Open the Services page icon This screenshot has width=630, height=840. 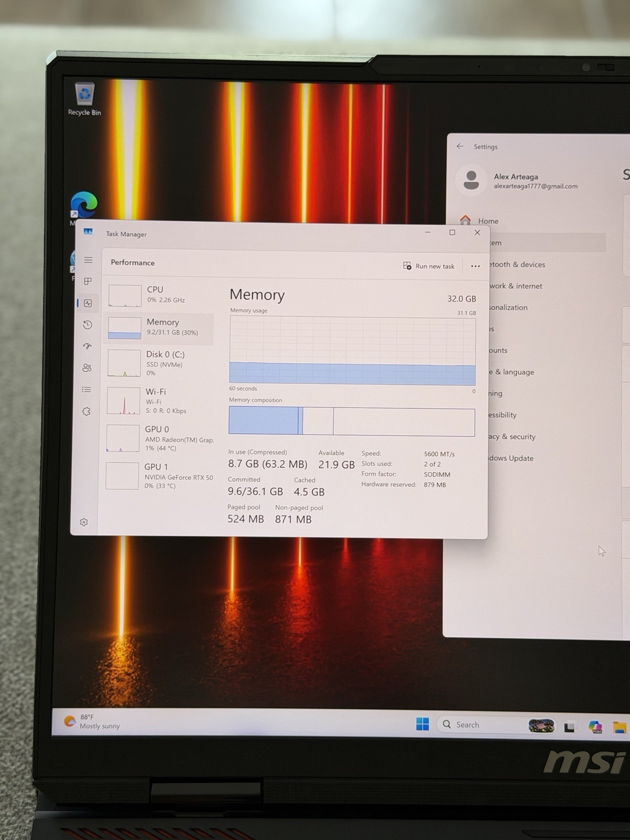coord(87,411)
